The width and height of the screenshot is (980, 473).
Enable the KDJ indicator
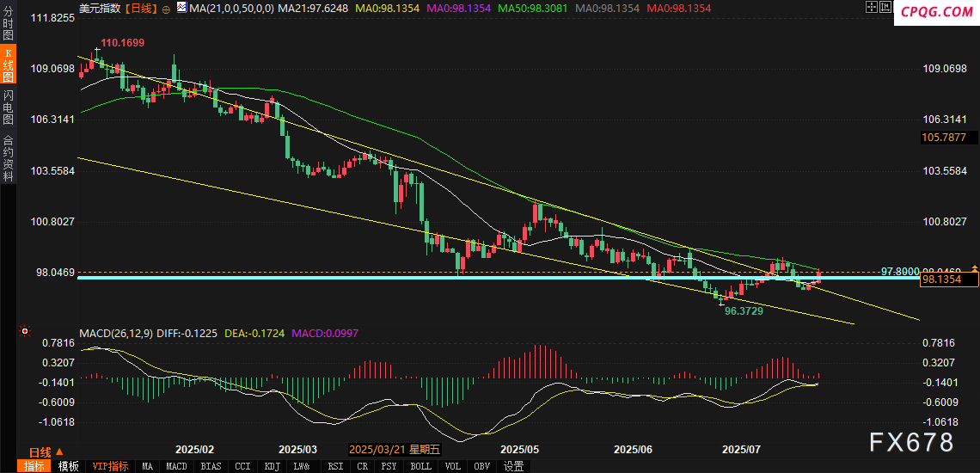coord(273,466)
